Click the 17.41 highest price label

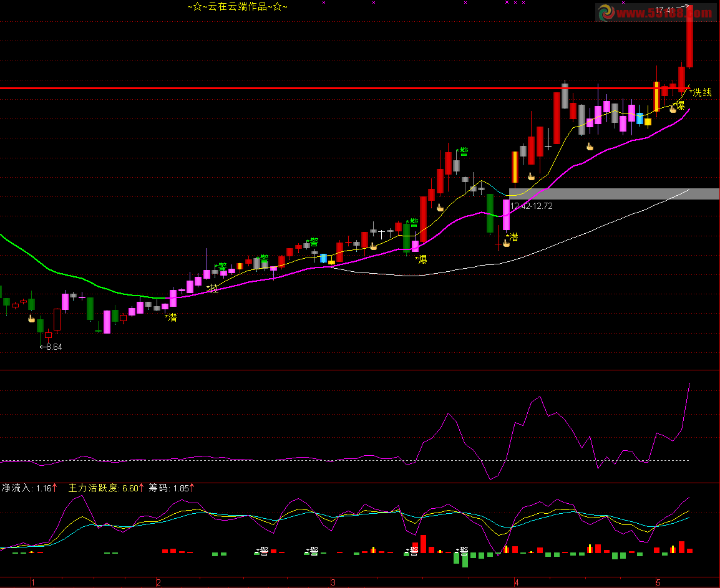(665, 10)
